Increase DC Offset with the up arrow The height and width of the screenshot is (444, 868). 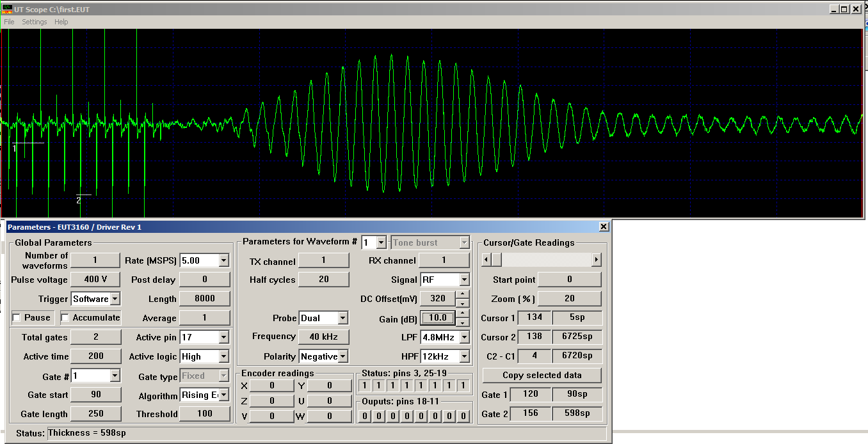[463, 294]
